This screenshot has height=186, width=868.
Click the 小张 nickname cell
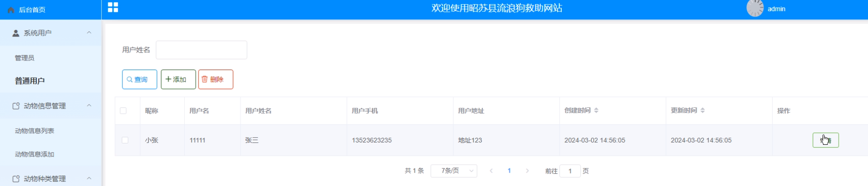pyautogui.click(x=152, y=140)
